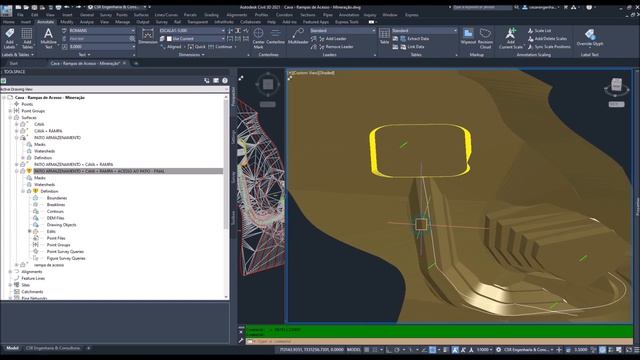Screen dimensions: 640x360
Task: Click the Toolspace vertical scrollbar
Action: (x=226, y=197)
